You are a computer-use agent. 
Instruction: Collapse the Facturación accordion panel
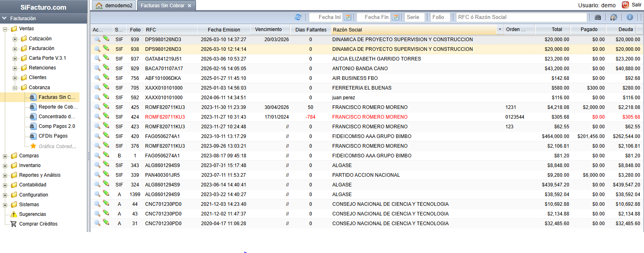[x=4, y=19]
